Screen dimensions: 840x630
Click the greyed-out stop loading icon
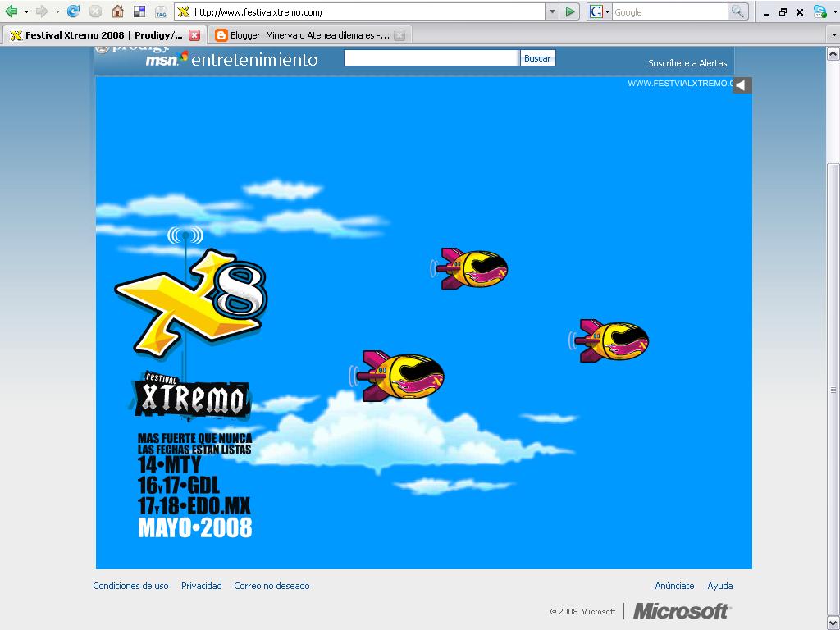(95, 11)
